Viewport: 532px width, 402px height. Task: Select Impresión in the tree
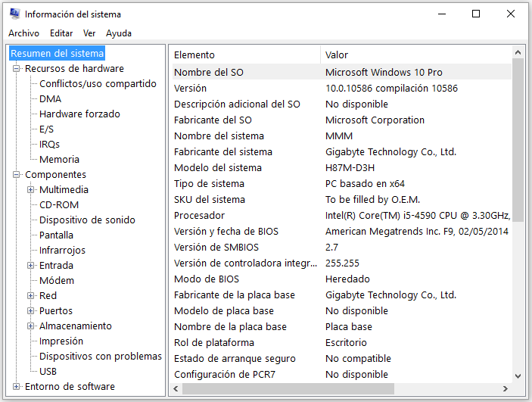tap(61, 341)
